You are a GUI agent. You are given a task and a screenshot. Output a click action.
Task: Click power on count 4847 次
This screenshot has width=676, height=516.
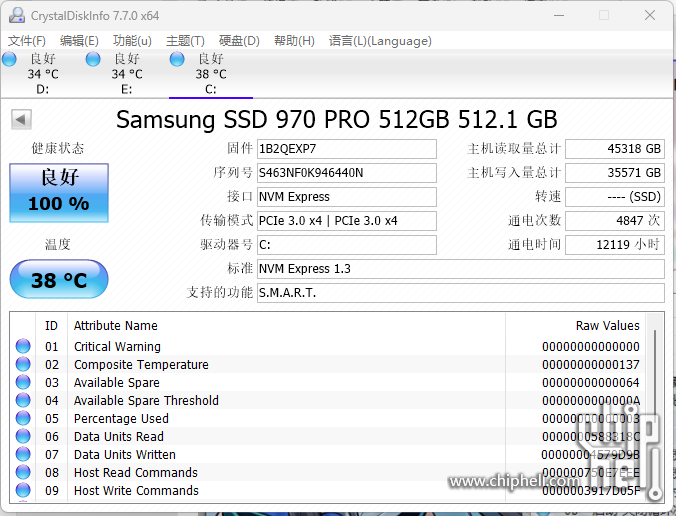click(x=615, y=221)
